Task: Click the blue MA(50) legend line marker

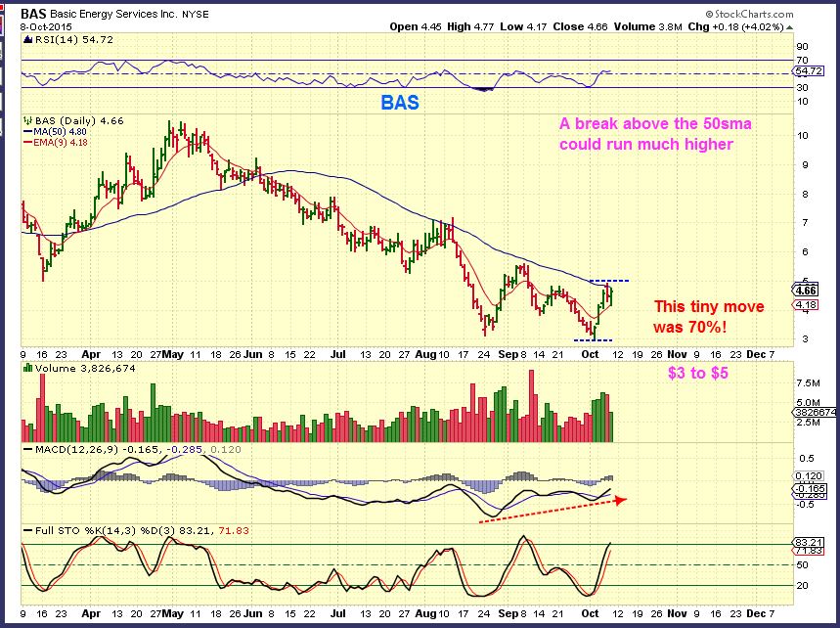Action: coord(28,132)
